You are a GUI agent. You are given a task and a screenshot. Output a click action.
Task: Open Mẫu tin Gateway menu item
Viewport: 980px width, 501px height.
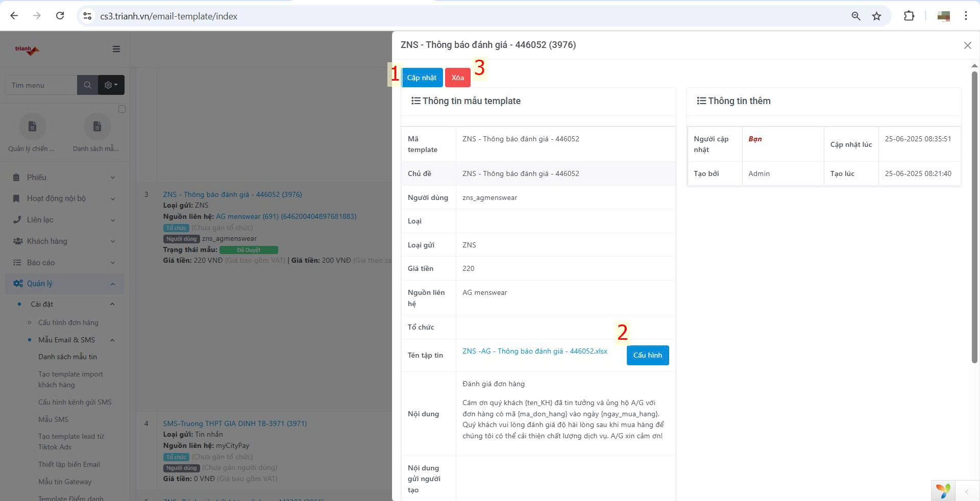65,482
